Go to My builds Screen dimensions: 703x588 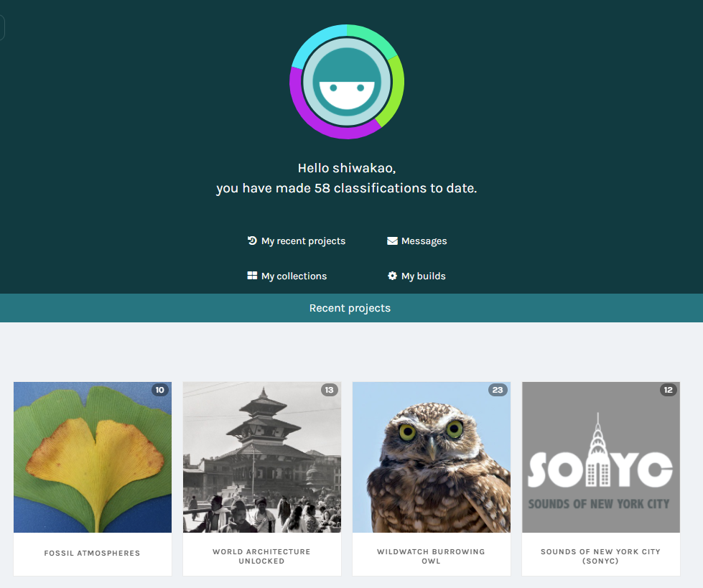[x=416, y=276]
